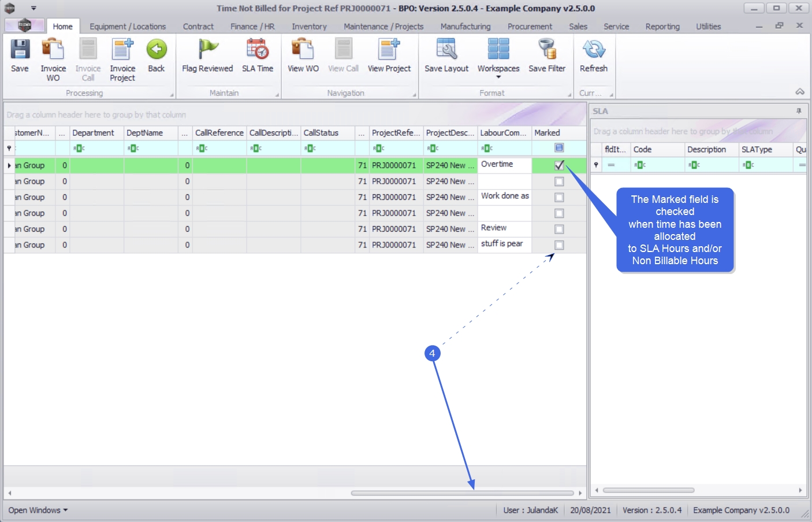Viewport: 812px width, 522px height.
Task: Click the Invoice WO icon
Action: (53, 50)
